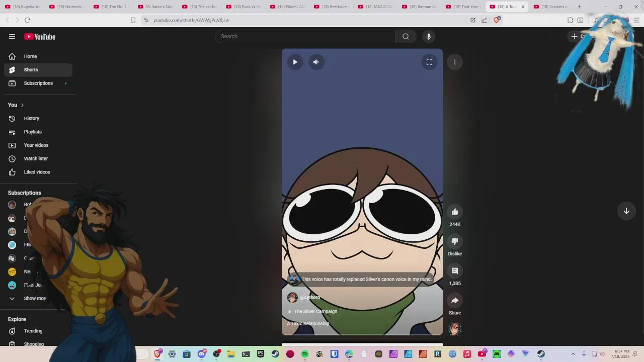Dislike this Short
The image size is (644, 362).
[455, 241]
